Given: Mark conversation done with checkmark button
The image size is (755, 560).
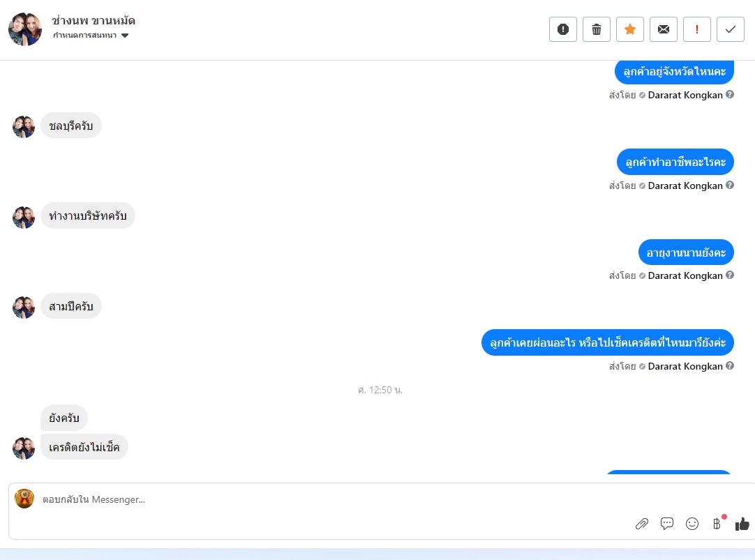Looking at the screenshot, I should [731, 29].
